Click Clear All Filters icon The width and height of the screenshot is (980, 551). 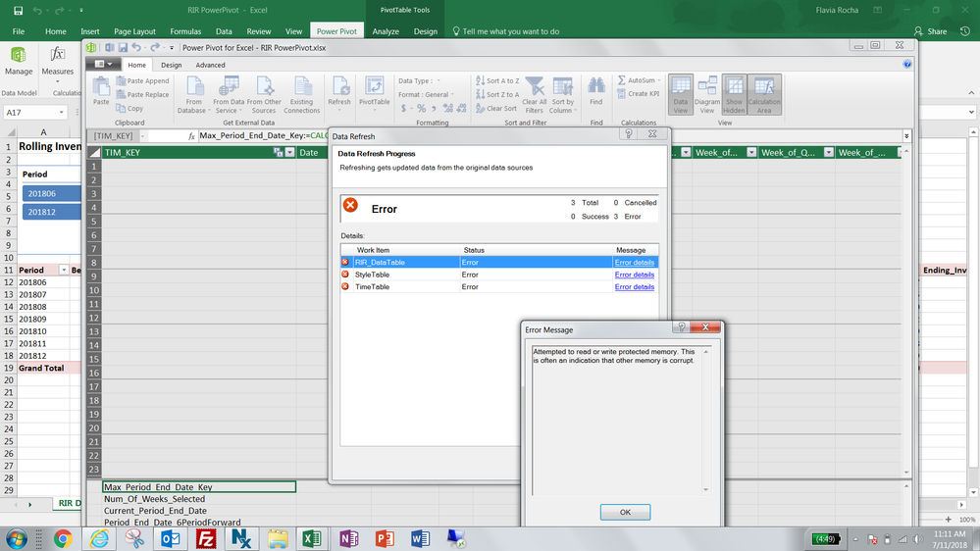[x=535, y=95]
